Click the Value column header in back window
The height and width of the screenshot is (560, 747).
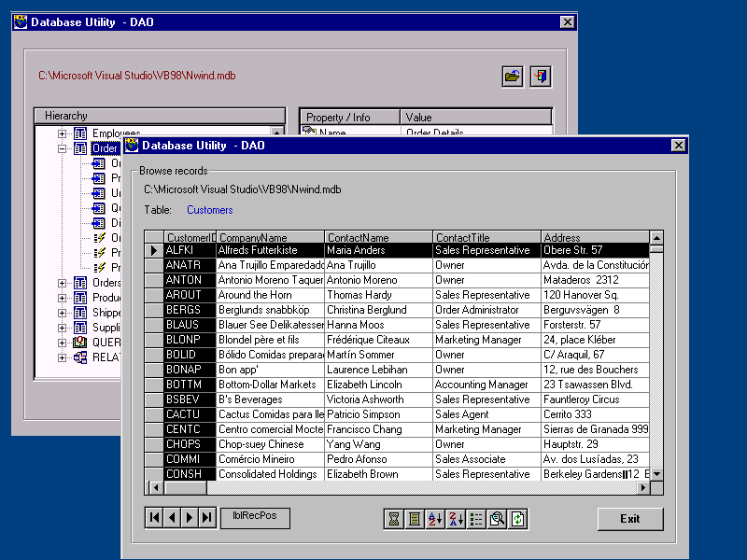click(476, 118)
